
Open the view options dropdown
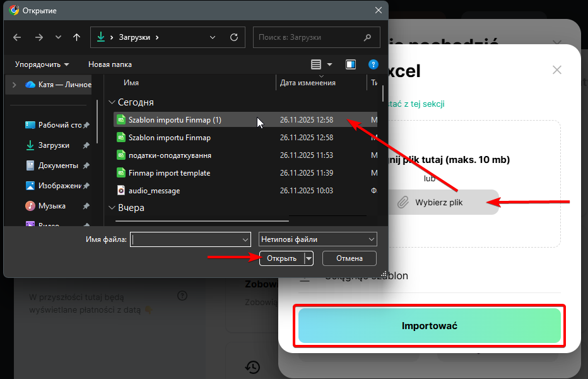(x=329, y=64)
